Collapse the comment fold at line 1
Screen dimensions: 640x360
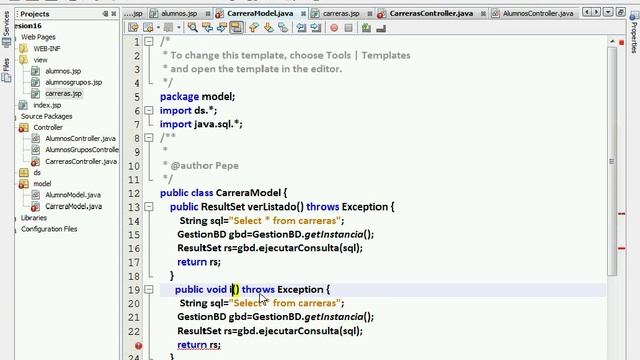[149, 42]
